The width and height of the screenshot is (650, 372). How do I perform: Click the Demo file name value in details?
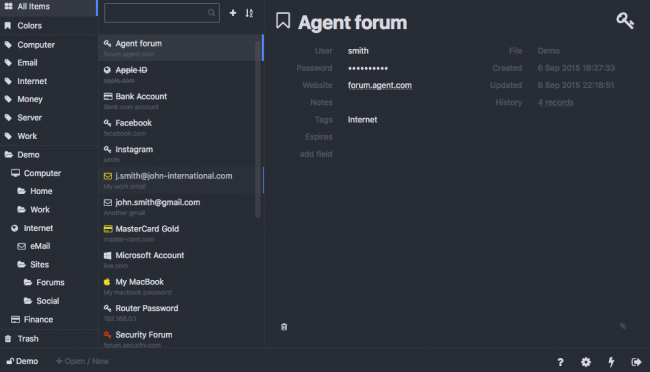point(548,51)
